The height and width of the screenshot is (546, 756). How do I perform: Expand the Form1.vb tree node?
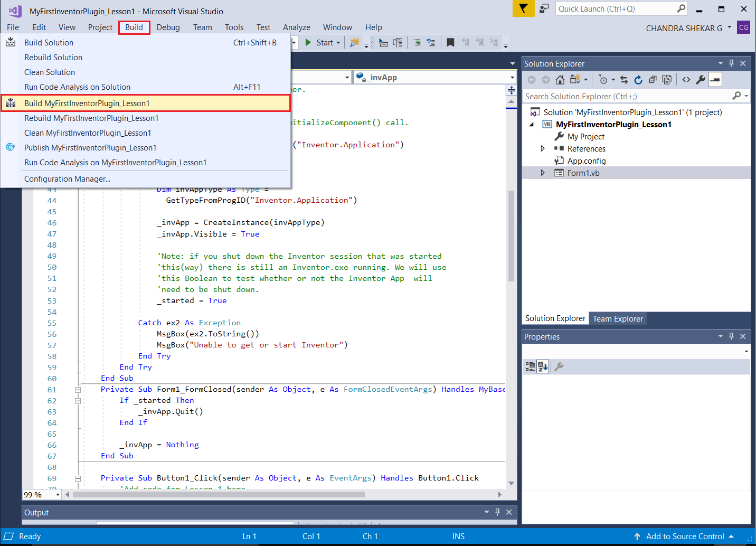[x=543, y=173]
